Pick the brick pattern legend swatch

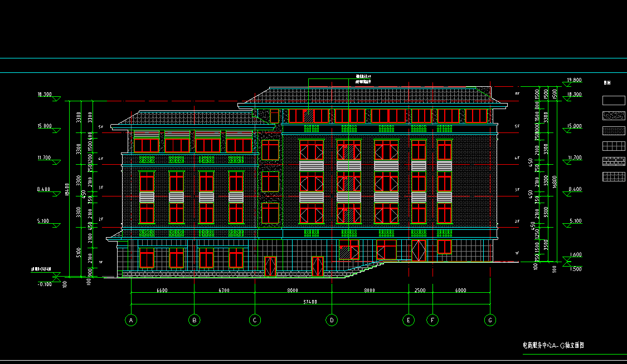[614, 161]
